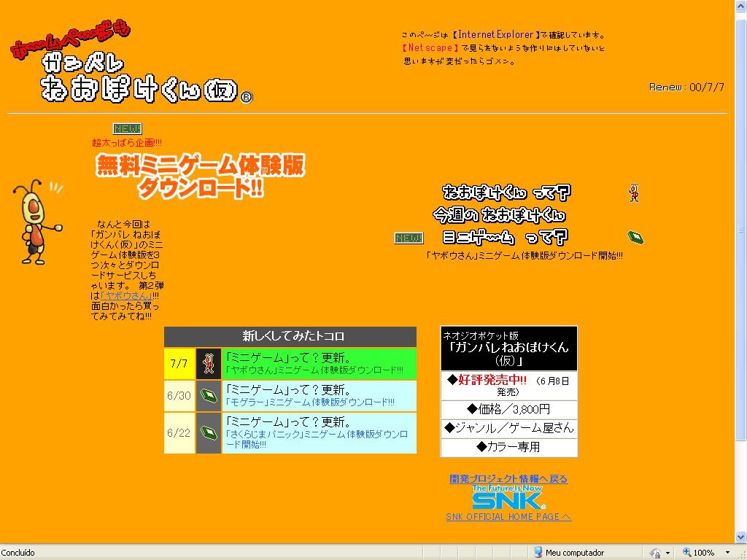Click the 超太っぱら企画!!!! red text
The height and width of the screenshot is (560, 747).
click(127, 142)
